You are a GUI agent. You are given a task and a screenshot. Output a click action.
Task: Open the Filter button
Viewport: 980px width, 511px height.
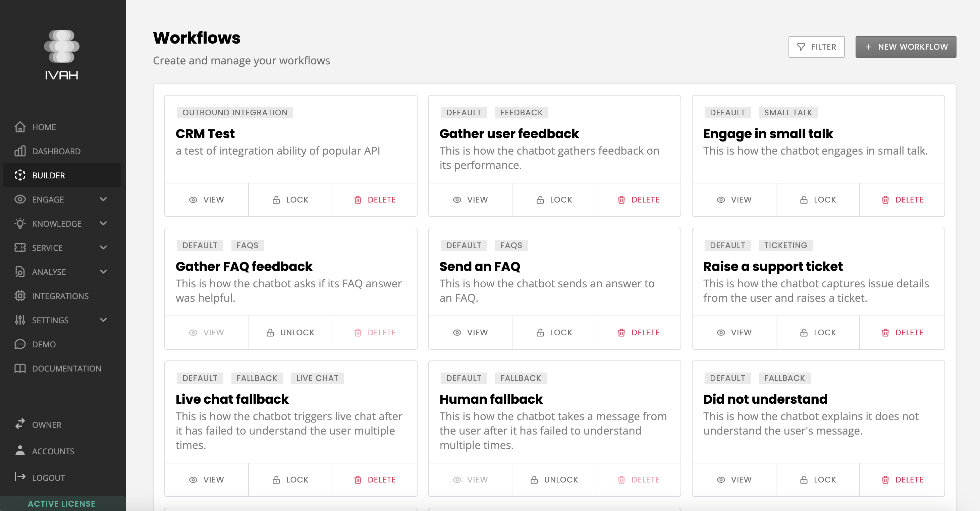(x=816, y=47)
